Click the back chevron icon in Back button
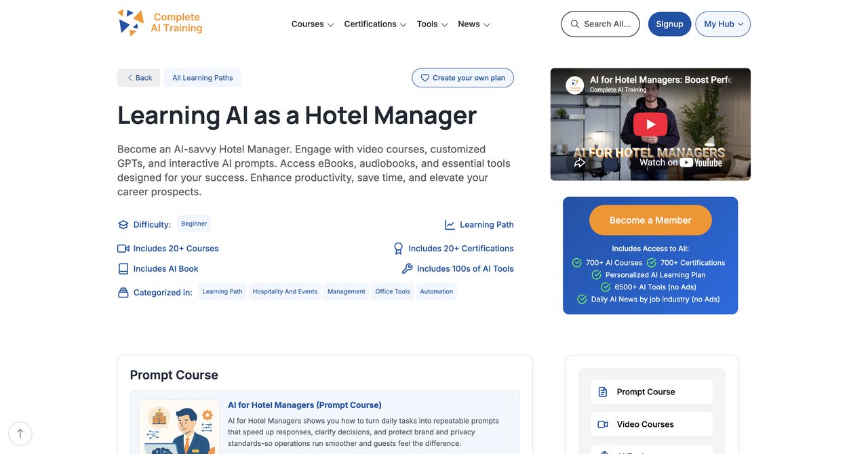This screenshot has width=868, height=454. tap(130, 78)
